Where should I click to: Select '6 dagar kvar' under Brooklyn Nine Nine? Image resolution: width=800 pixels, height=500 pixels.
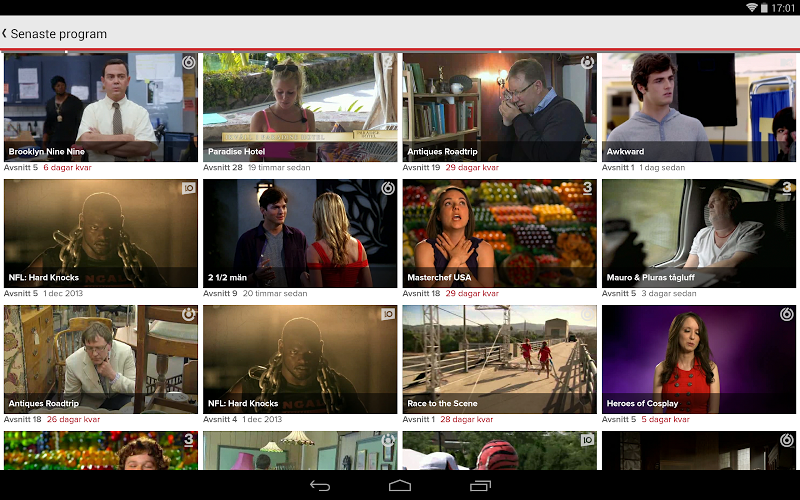click(x=67, y=167)
